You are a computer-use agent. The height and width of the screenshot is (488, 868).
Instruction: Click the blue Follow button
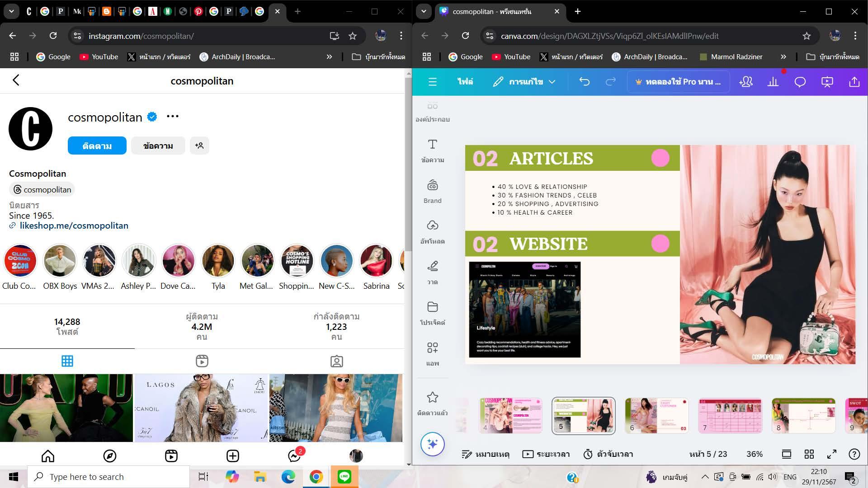[x=97, y=145]
